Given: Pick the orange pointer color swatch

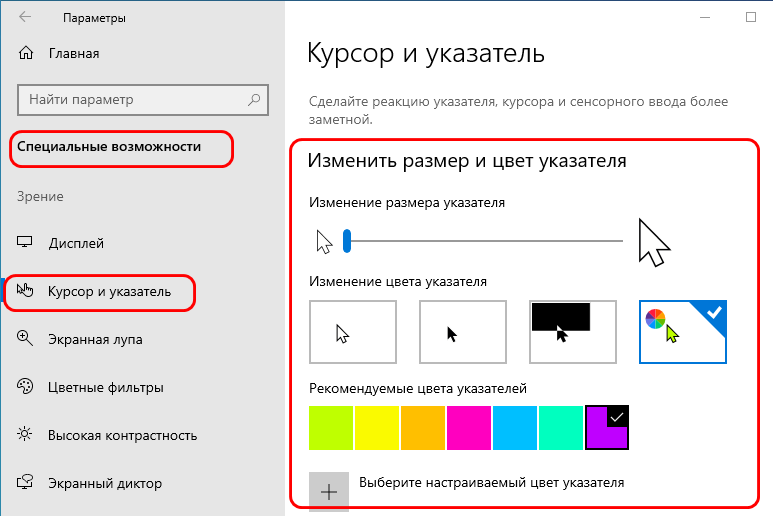Looking at the screenshot, I should tap(423, 428).
